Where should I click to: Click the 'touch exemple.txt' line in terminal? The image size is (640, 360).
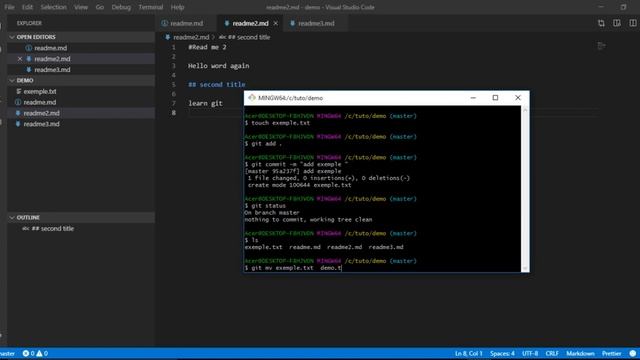tap(277, 123)
